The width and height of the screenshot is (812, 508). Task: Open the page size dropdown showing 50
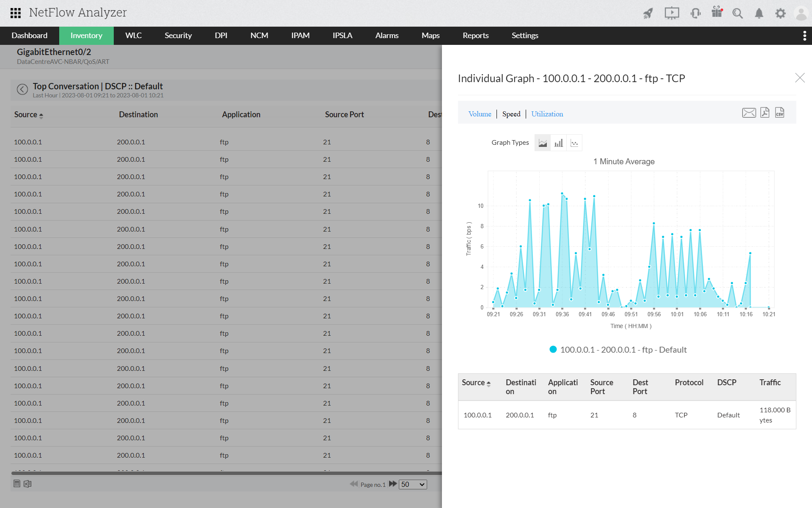[x=412, y=484]
